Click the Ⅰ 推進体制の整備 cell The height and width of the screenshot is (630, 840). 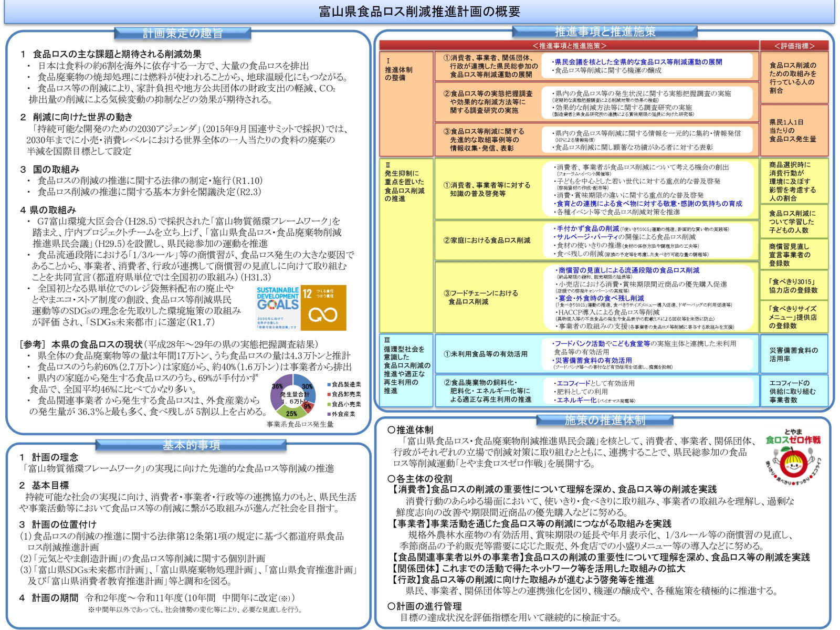(x=406, y=103)
